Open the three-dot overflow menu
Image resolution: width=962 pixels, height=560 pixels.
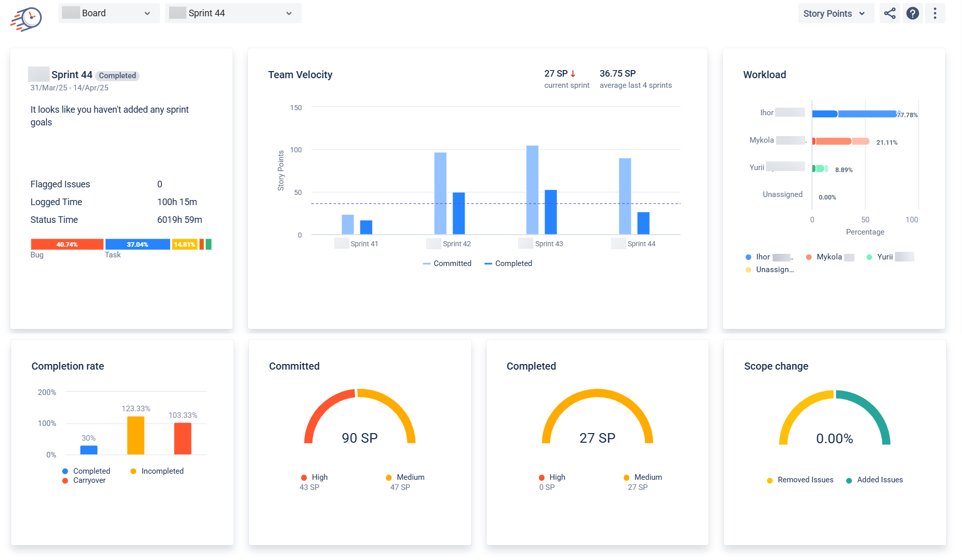(935, 13)
